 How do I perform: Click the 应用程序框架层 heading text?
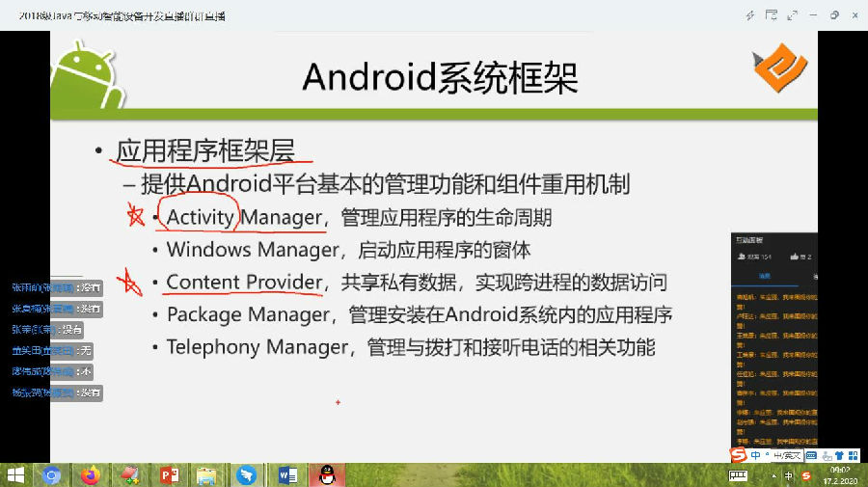(x=205, y=150)
